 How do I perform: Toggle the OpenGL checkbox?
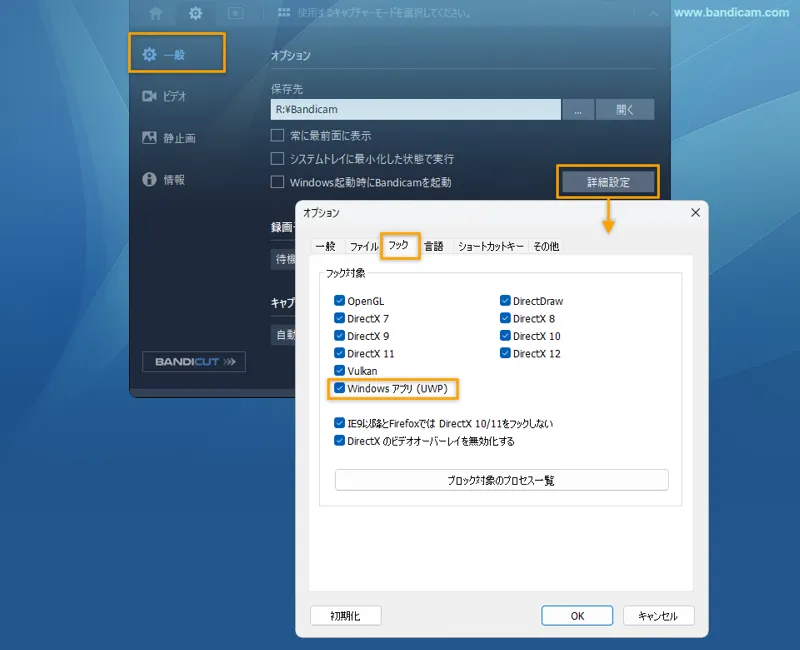tap(339, 301)
